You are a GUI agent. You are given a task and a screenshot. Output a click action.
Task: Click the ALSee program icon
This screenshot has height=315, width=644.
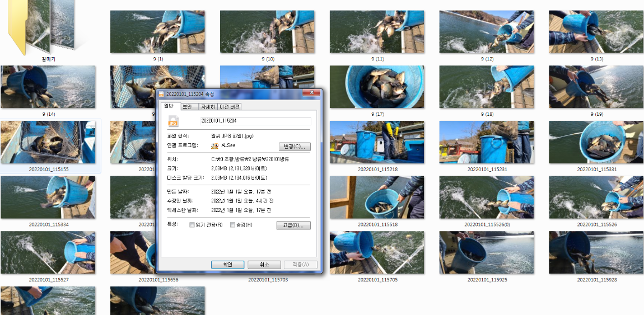pos(214,146)
